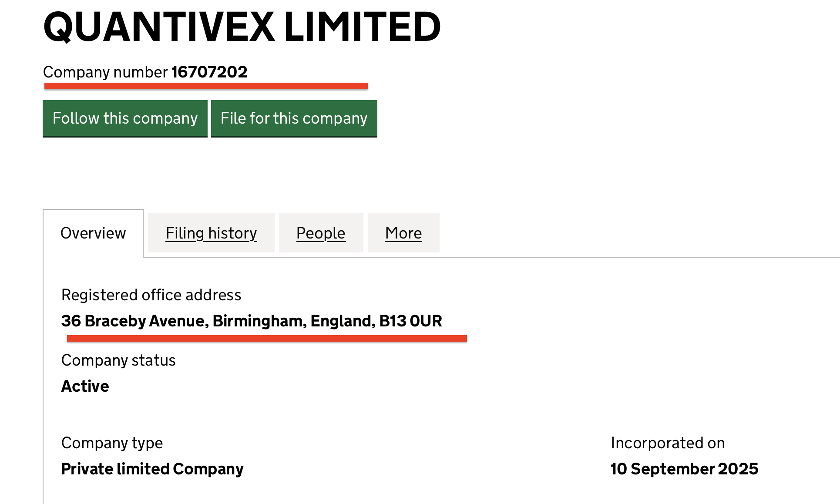
Task: Click the company number 16707202
Action: [209, 72]
